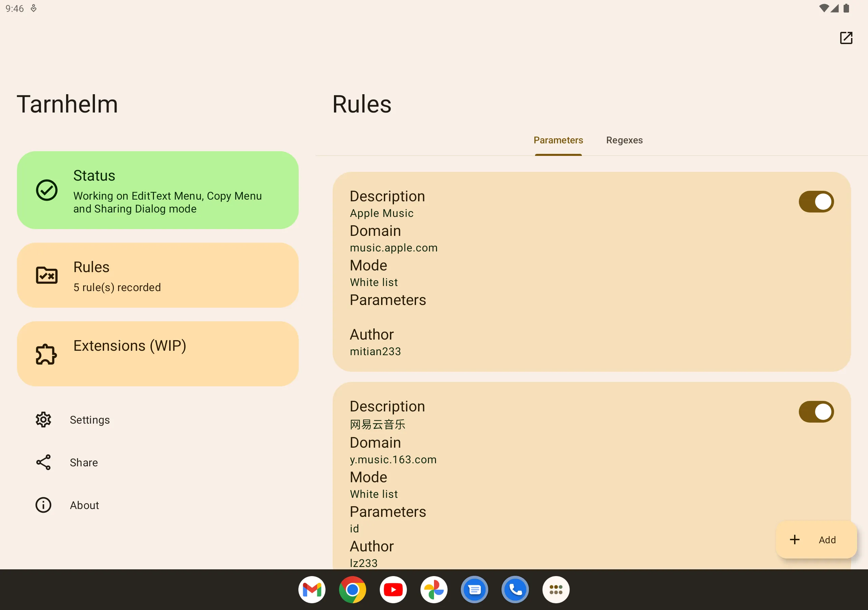Open the Rules card with 5 rules recorded
Image resolution: width=868 pixels, height=610 pixels.
(158, 275)
